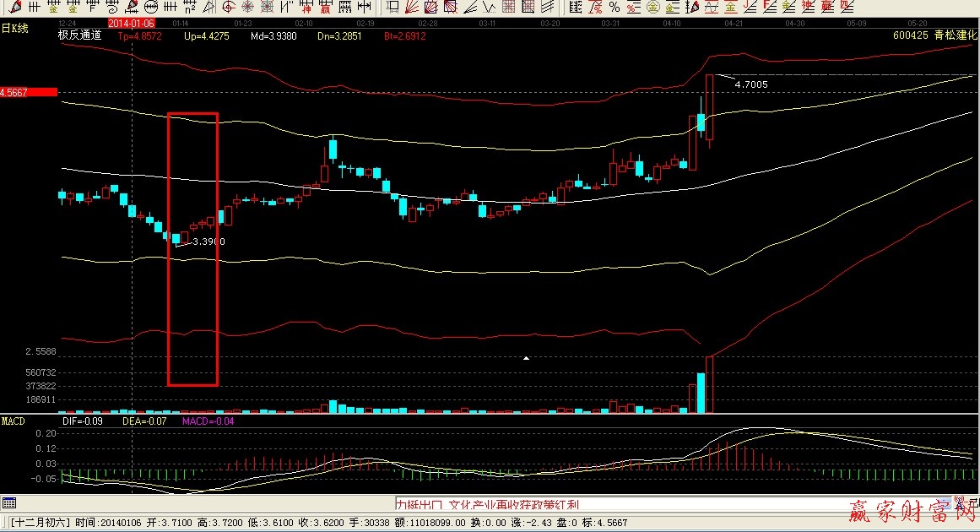Select the red F lines icon
The height and width of the screenshot is (532, 980).
coord(769,7)
